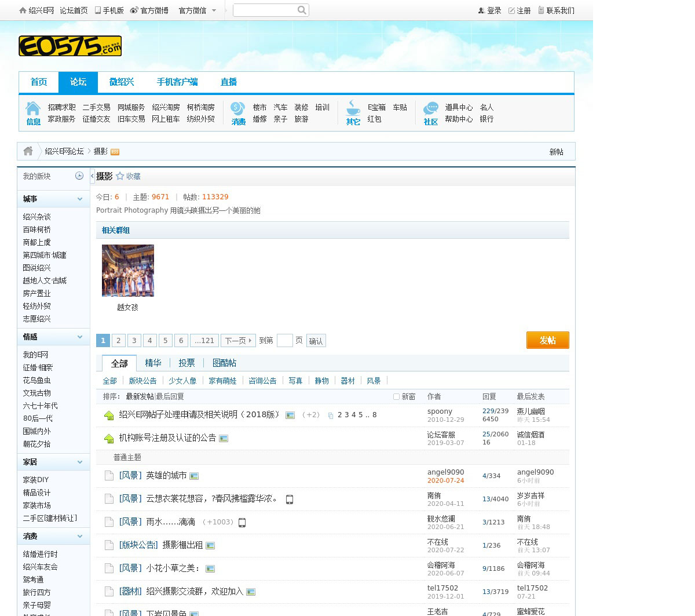
Task: Click the home icon in the breadcrumb
Action: click(x=28, y=151)
